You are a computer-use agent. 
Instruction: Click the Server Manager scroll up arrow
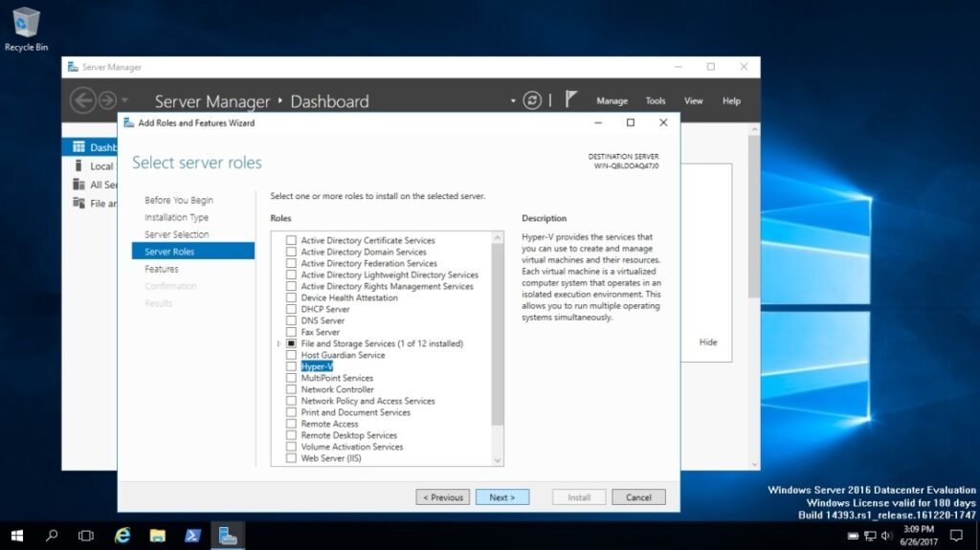[754, 129]
